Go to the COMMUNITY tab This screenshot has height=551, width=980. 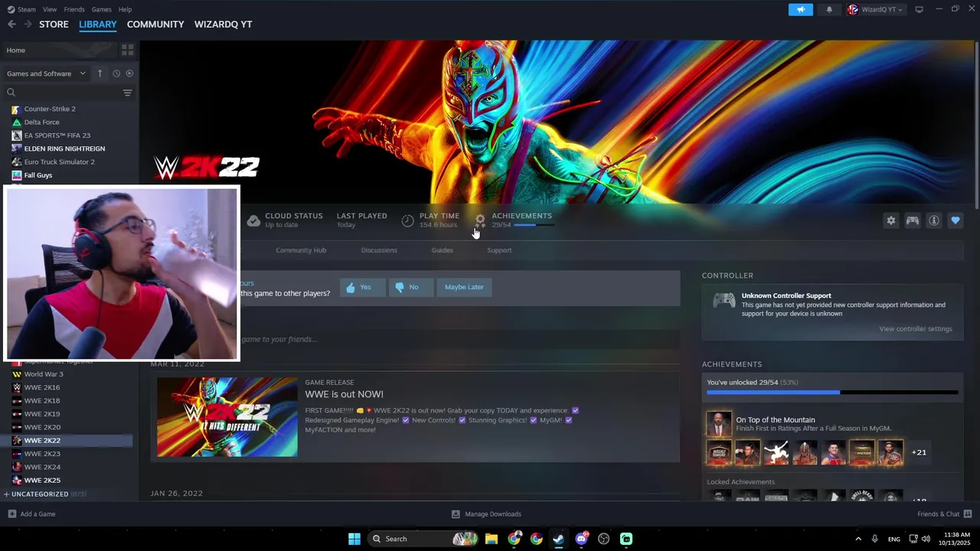[x=155, y=24]
